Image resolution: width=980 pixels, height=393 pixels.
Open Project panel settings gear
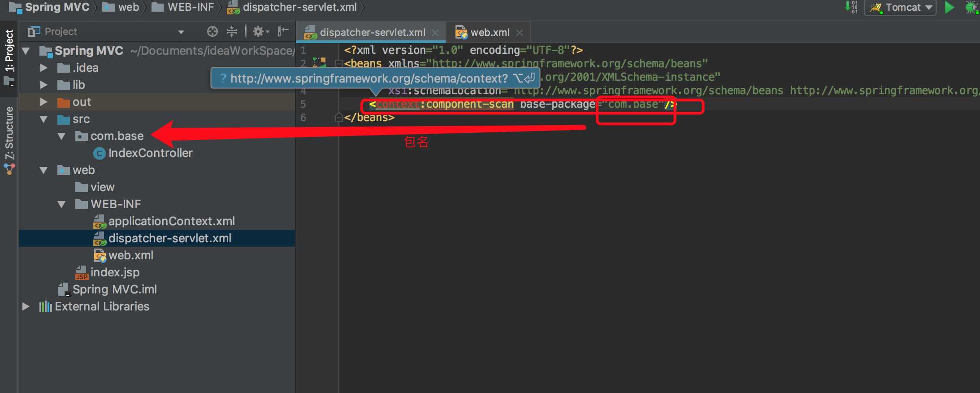(x=260, y=31)
